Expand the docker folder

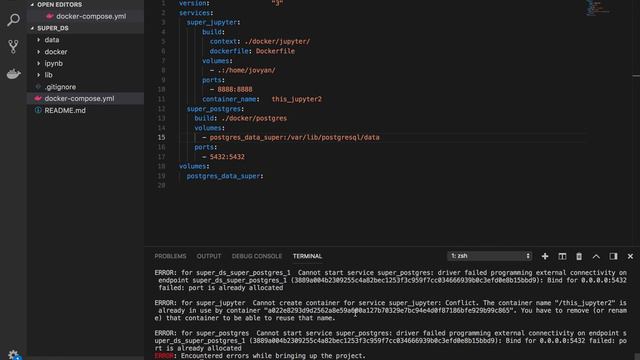pyautogui.click(x=56, y=52)
